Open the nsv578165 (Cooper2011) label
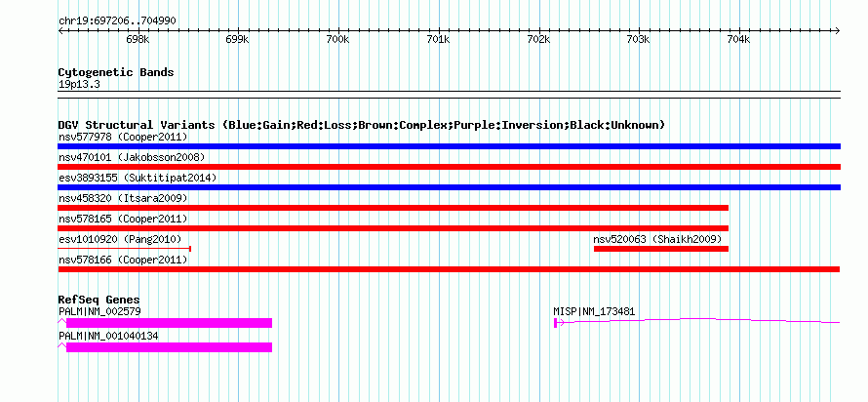 point(123,219)
